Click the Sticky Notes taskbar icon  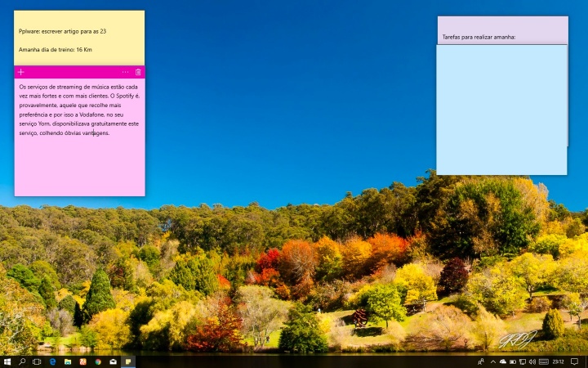(x=128, y=361)
